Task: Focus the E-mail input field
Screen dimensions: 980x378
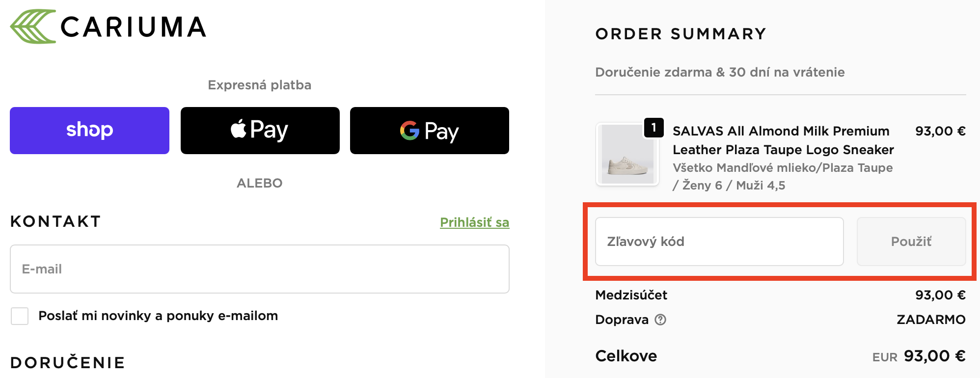Action: coord(259,269)
